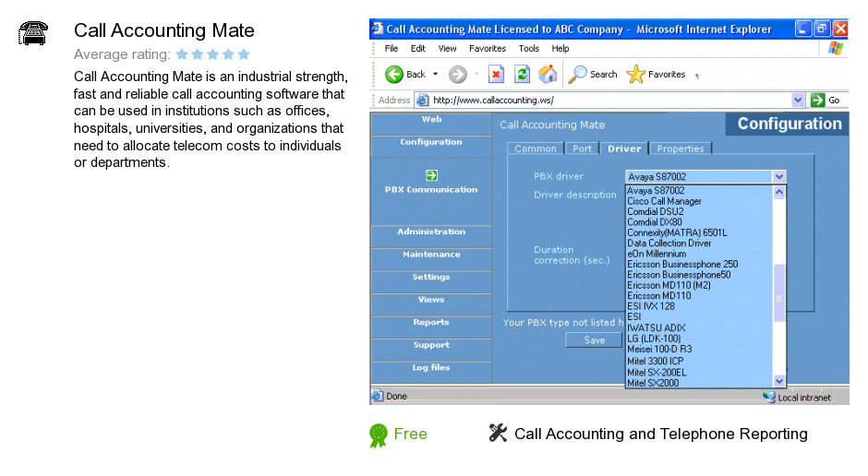This screenshot has width=868, height=476.
Task: Click the green Go arrow icon
Action: pyautogui.click(x=817, y=100)
